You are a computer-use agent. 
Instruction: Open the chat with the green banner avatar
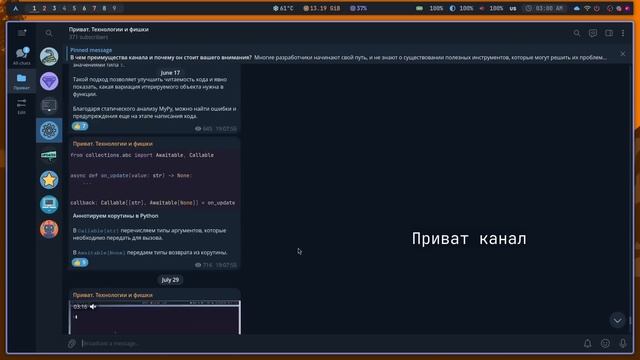[x=49, y=155]
